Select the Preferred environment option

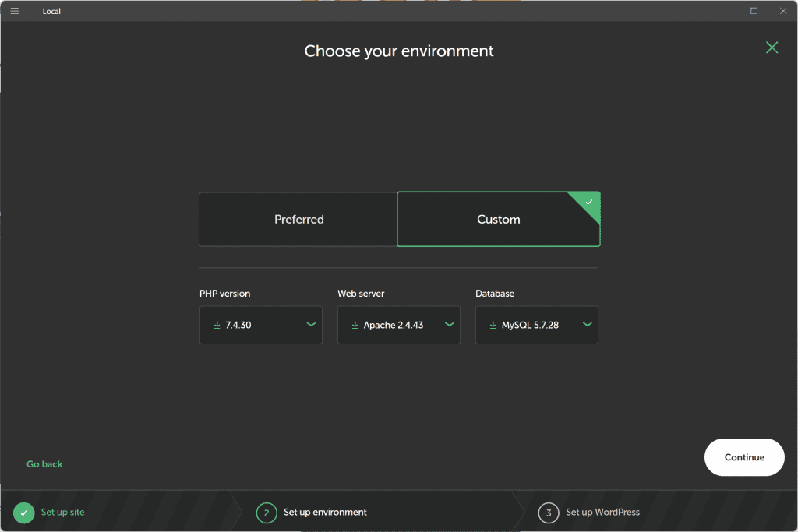298,220
